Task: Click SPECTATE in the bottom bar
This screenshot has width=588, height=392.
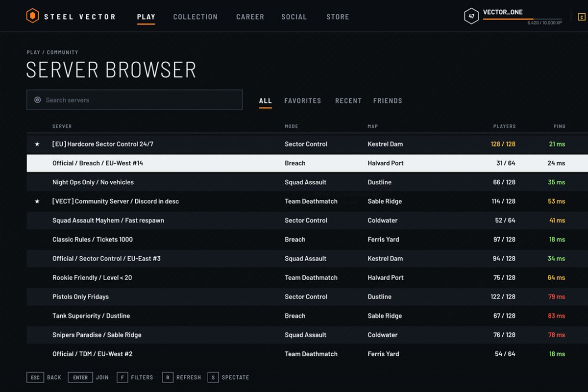Action: [x=235, y=377]
